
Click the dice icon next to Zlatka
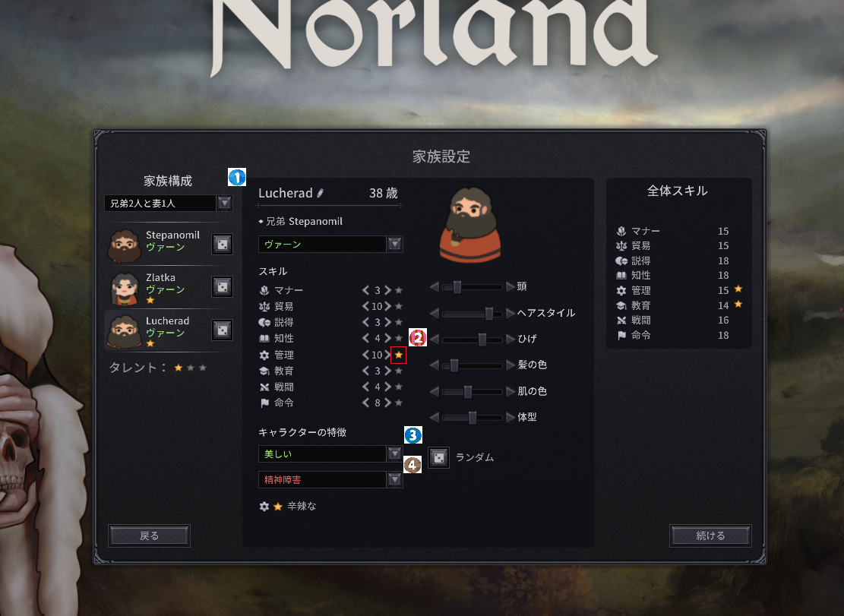pos(222,287)
